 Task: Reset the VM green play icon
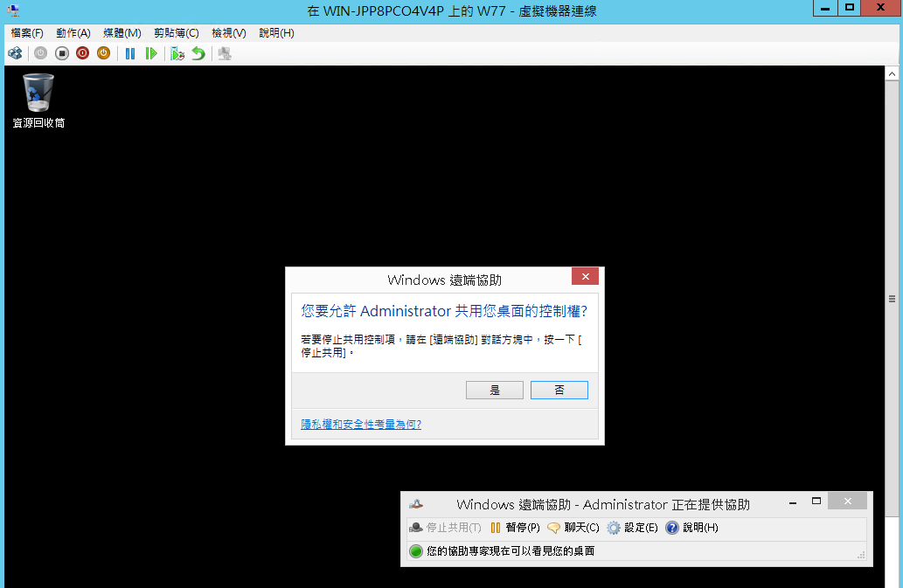151,53
